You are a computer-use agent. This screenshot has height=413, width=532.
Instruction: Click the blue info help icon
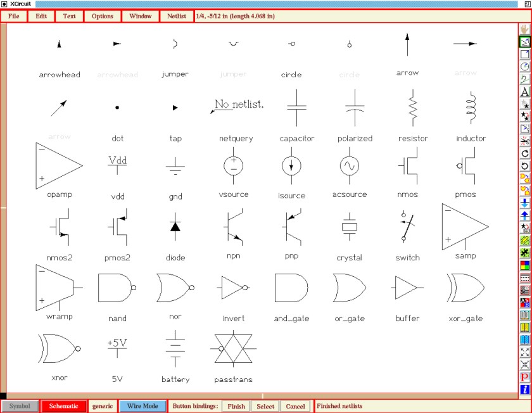click(x=524, y=389)
